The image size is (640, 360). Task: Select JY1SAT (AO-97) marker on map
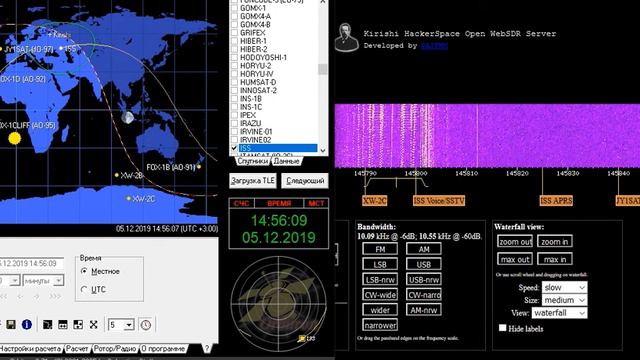[27, 49]
